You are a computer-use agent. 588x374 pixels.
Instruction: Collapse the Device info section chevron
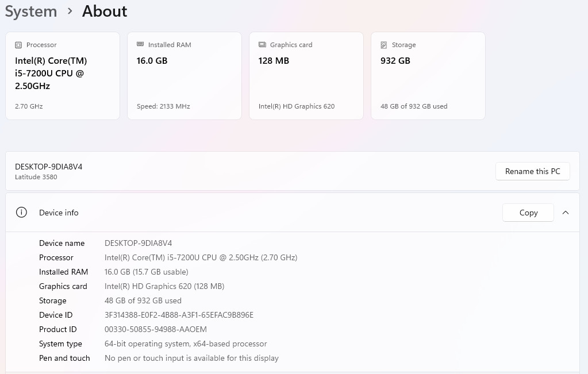566,213
